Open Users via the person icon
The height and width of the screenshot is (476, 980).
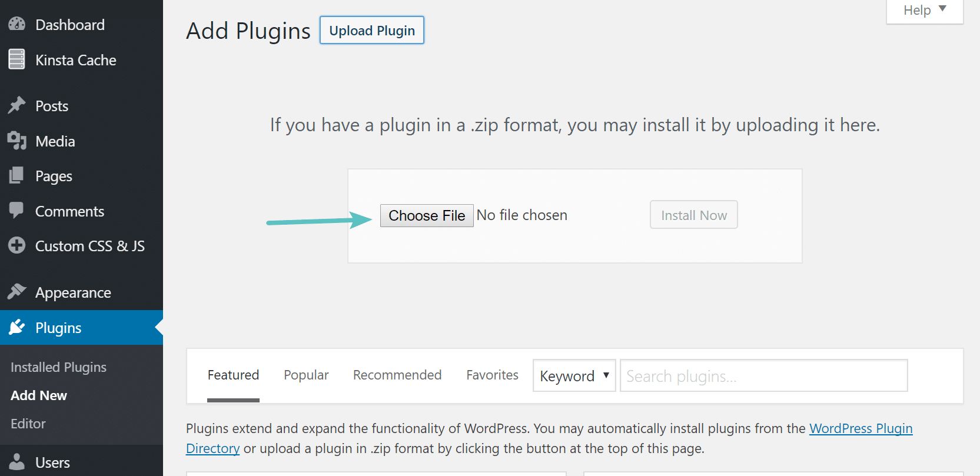pyautogui.click(x=16, y=462)
